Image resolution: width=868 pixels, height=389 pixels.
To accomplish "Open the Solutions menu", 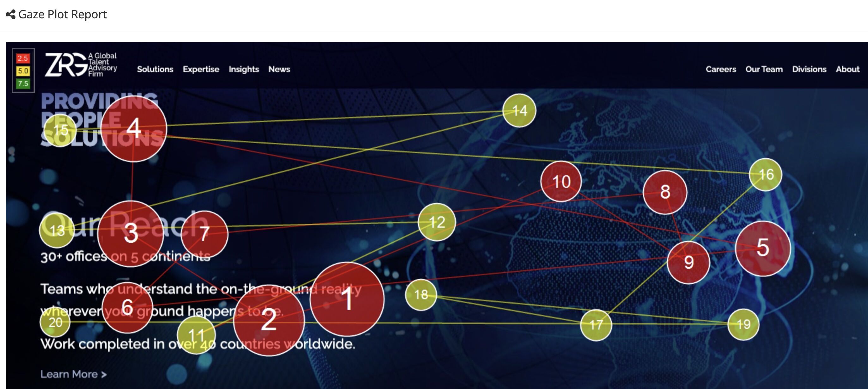I will tap(155, 69).
